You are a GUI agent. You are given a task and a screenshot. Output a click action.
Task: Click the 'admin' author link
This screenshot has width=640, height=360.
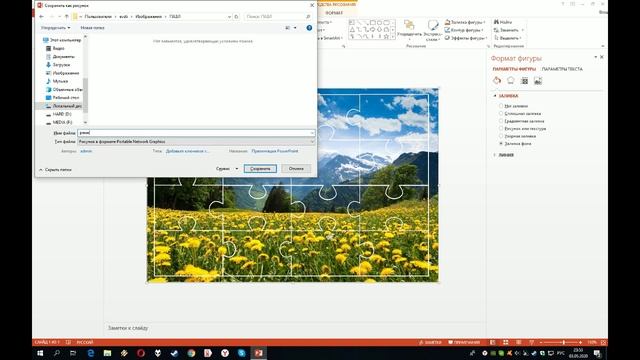[x=86, y=151]
